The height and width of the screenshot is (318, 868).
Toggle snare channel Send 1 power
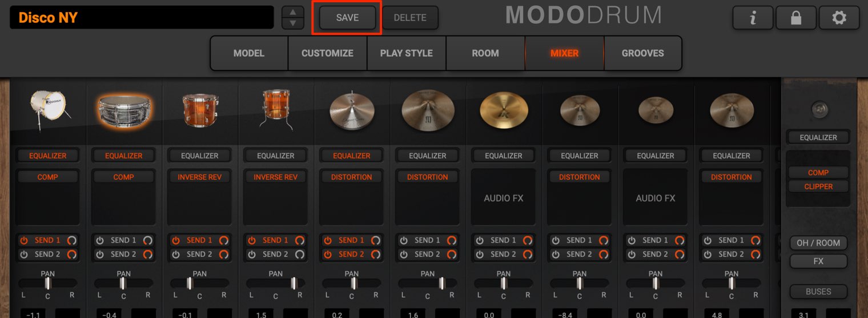pyautogui.click(x=100, y=240)
